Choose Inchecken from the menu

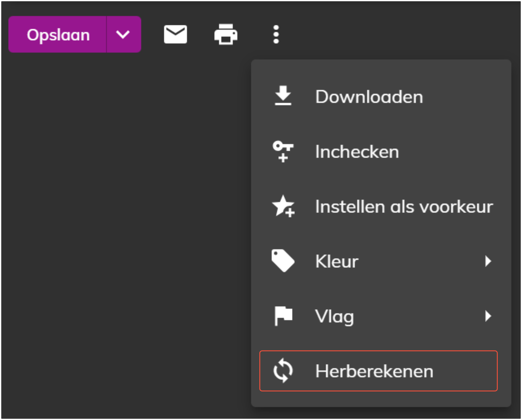pos(357,152)
